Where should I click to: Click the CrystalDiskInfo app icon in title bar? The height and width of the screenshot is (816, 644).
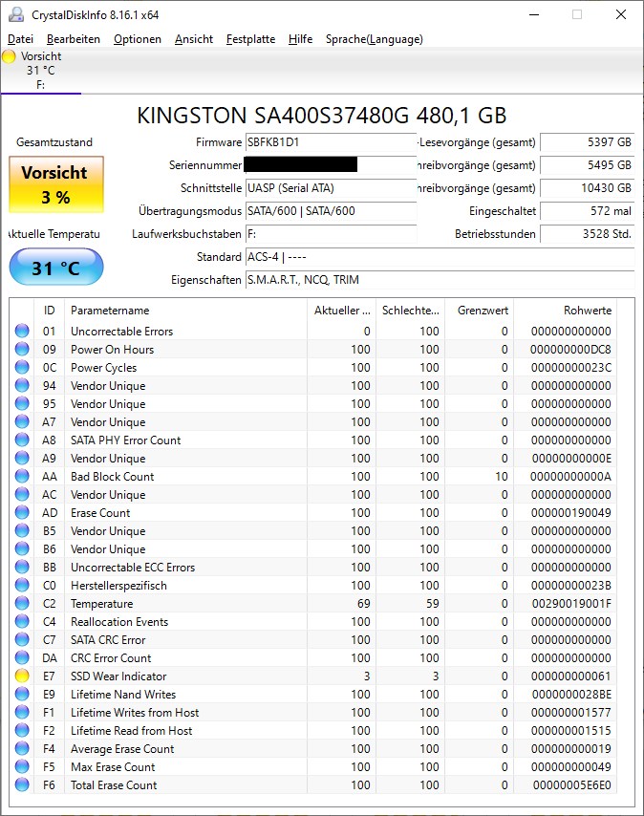[15, 14]
